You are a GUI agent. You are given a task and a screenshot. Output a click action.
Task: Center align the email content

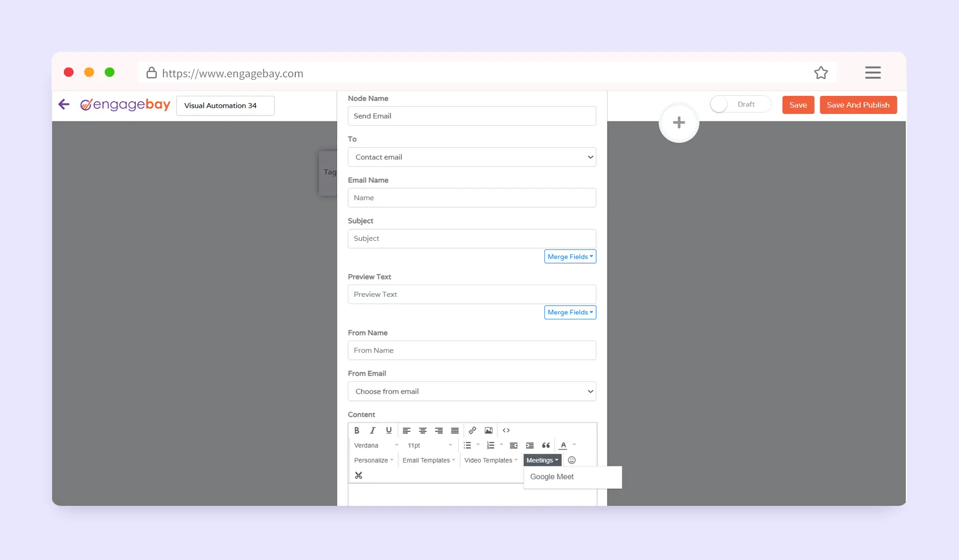tap(423, 430)
